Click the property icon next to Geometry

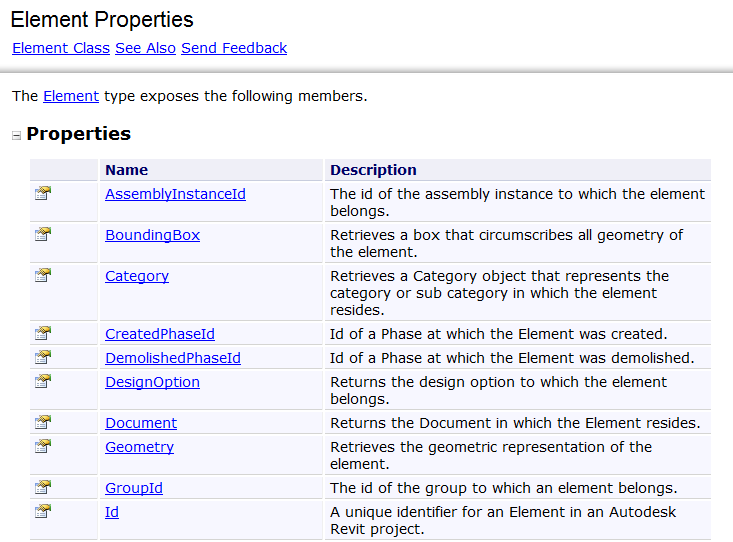(x=43, y=447)
